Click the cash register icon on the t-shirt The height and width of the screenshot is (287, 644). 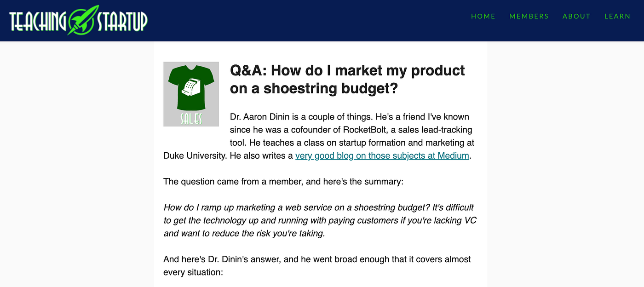pos(191,87)
